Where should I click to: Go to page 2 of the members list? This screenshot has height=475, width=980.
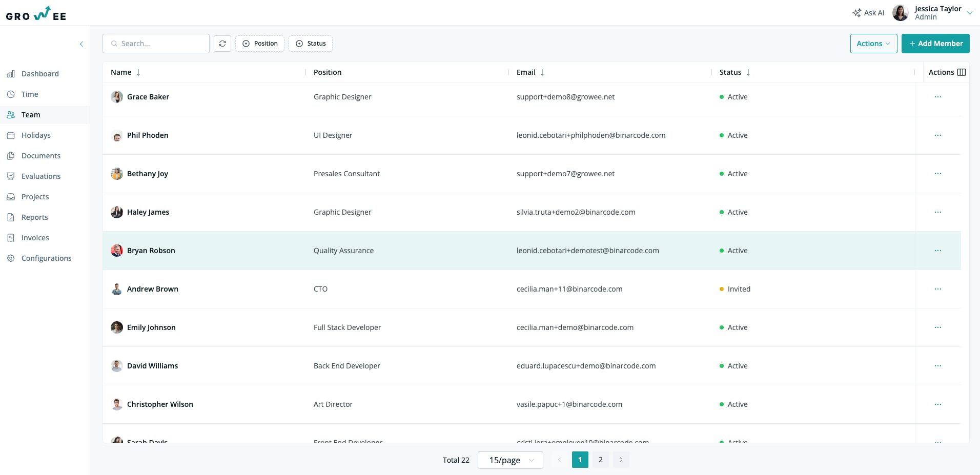pyautogui.click(x=601, y=460)
